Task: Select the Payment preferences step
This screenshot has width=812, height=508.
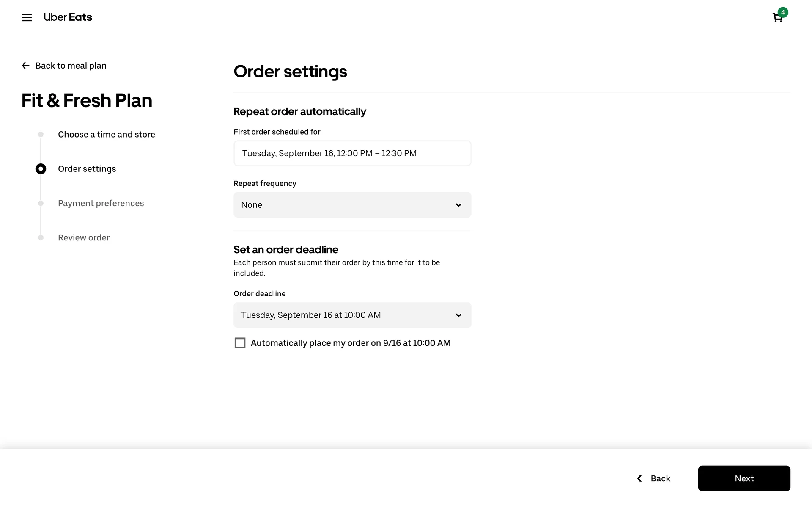Action: tap(101, 203)
